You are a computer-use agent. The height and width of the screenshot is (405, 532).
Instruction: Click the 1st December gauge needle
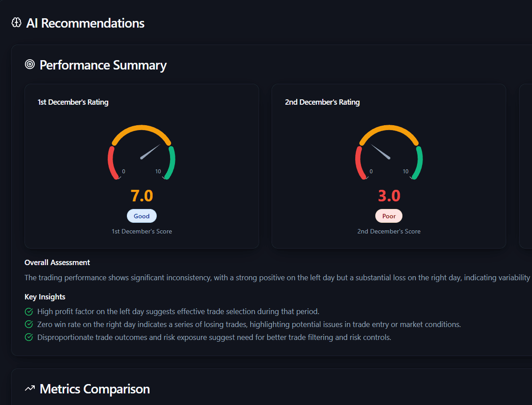[150, 151]
